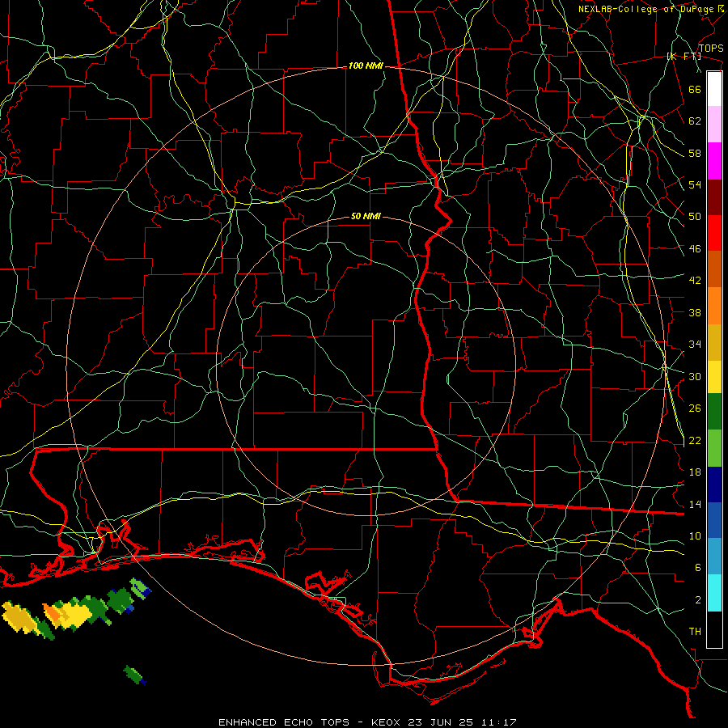The width and height of the screenshot is (728, 728).
Task: Click the 'ENHANCED ECHO TOPS' product caption
Action: point(284,722)
